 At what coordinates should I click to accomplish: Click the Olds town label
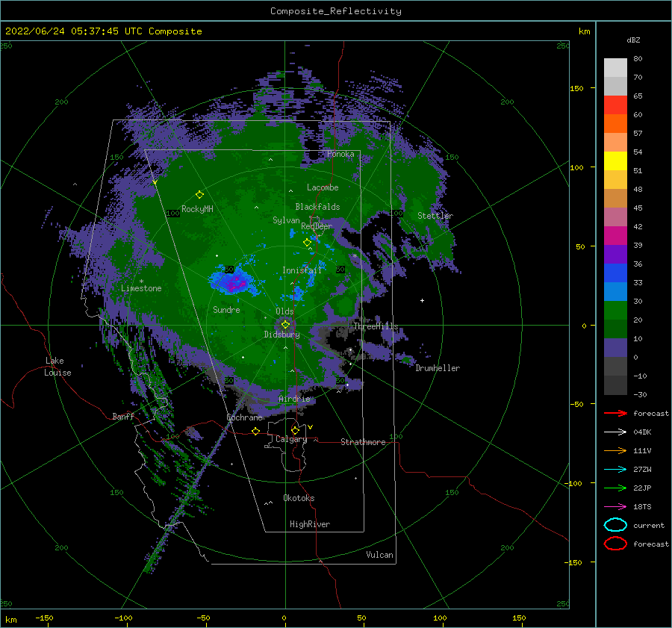point(284,311)
